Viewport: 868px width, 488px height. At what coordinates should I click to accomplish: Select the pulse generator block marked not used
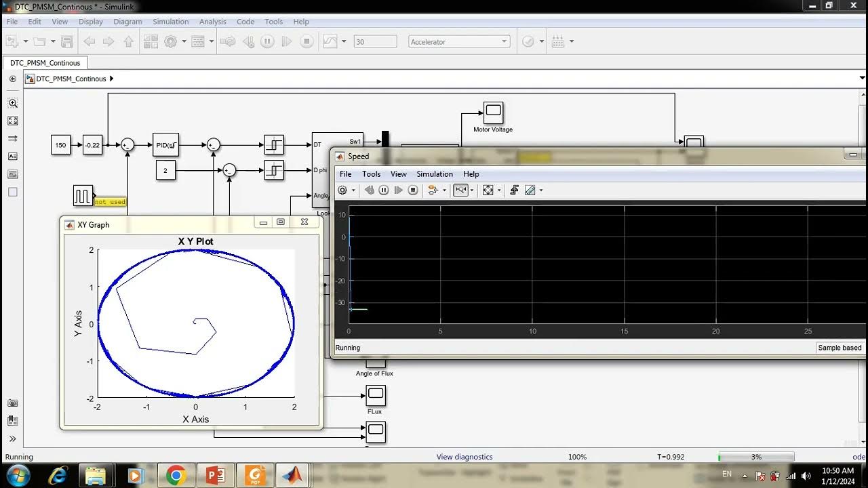click(83, 196)
